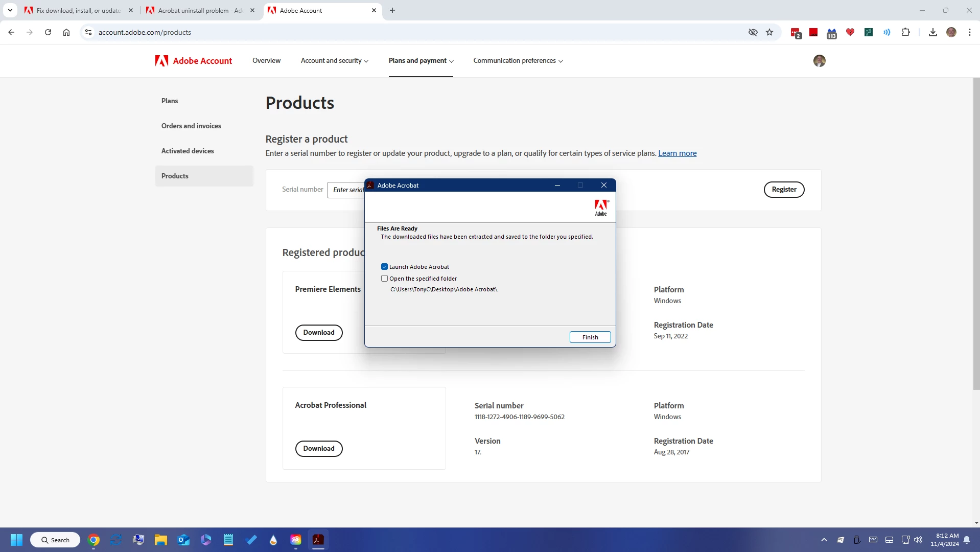The image size is (980, 552).
Task: Open the Overview page
Action: (x=266, y=60)
